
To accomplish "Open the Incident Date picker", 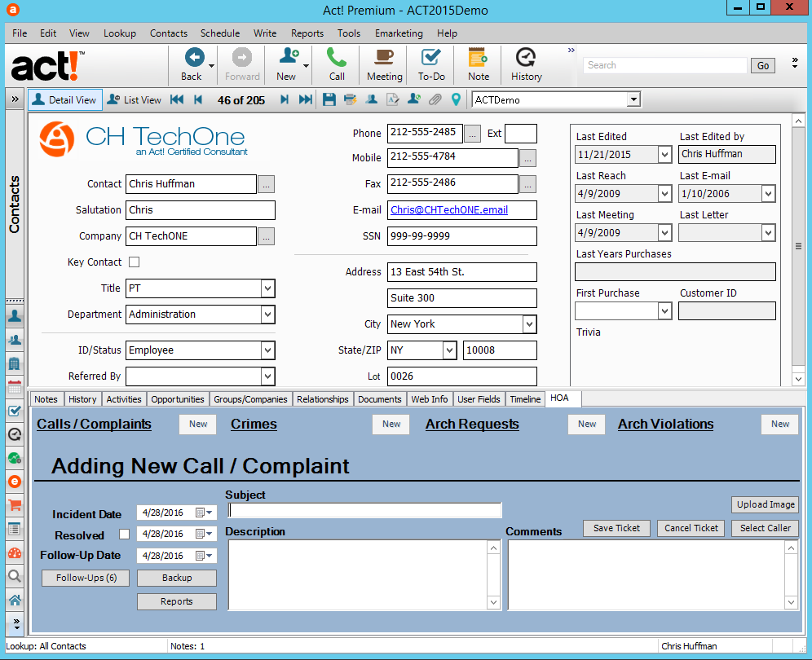I will click(x=204, y=513).
